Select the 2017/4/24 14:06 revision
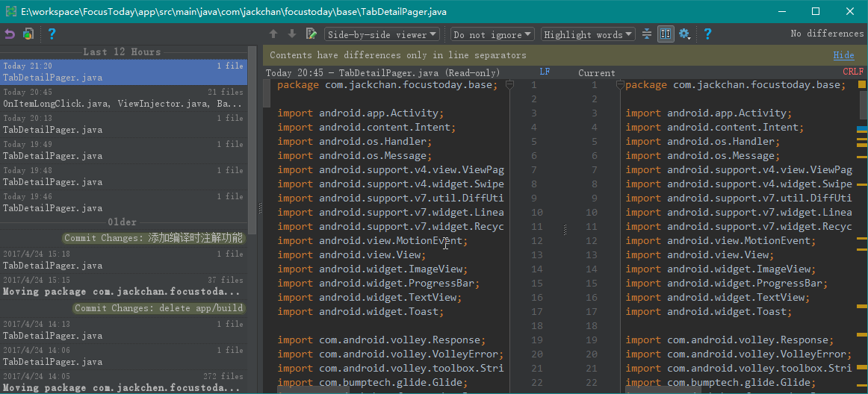The image size is (868, 394). tap(123, 356)
